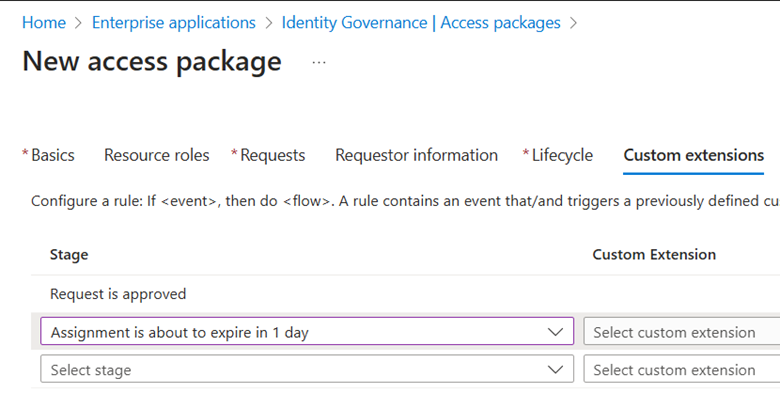The image size is (780, 409).
Task: Select the 'Request is approved' stage row
Action: pos(118,294)
